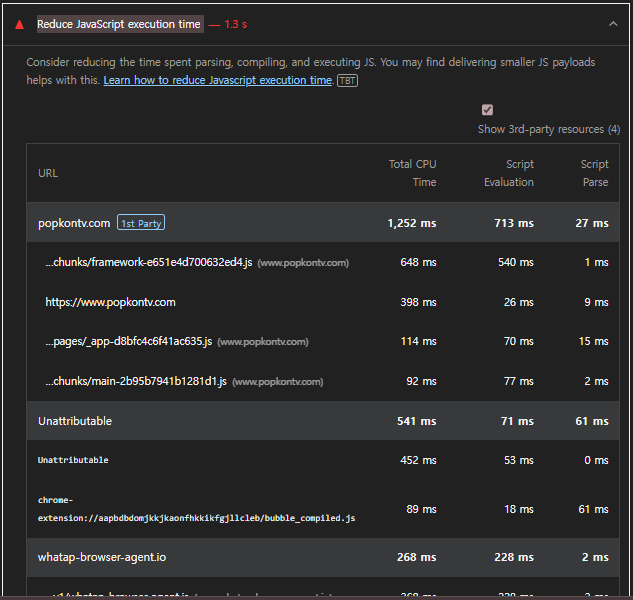Click the 398 ms CPU time value
The image size is (633, 600).
pyautogui.click(x=418, y=302)
